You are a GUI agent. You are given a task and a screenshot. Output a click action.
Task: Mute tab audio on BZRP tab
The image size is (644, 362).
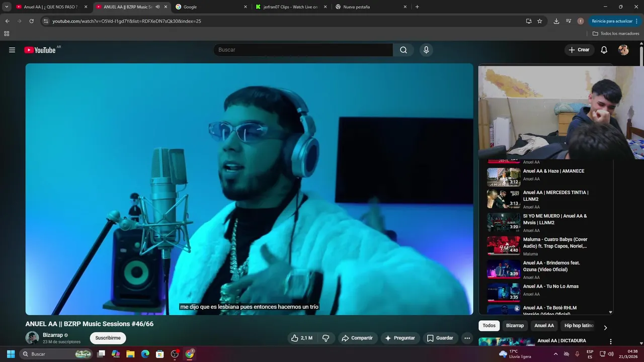(x=157, y=7)
